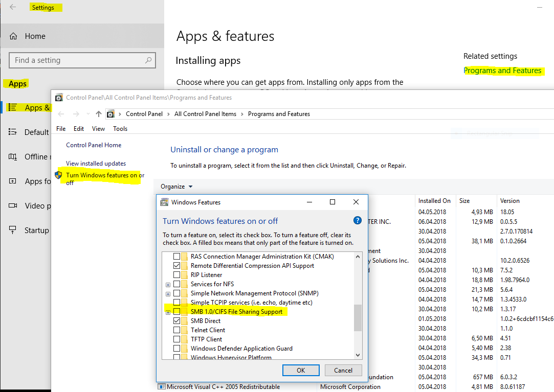Sort by Installed On column
Viewport: 554px width, 392px height.
click(434, 200)
